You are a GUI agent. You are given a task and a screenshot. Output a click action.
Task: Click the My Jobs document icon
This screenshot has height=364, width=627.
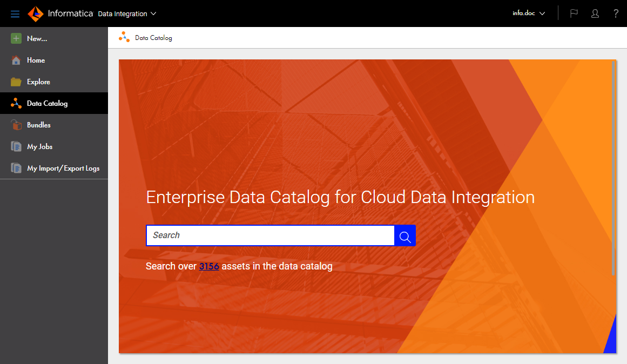(16, 146)
